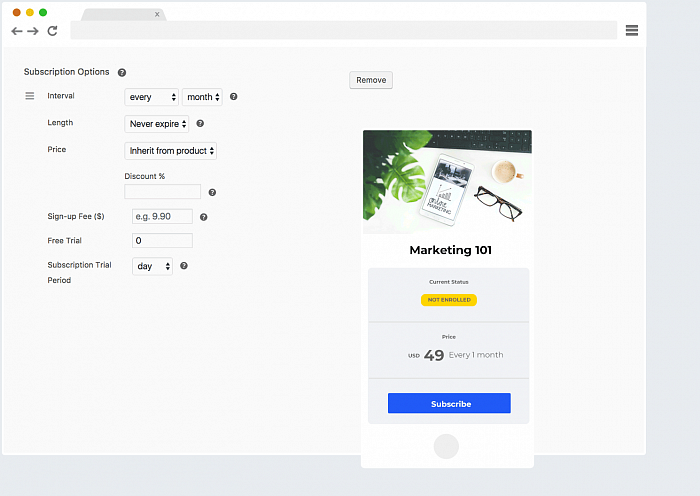The height and width of the screenshot is (496, 700).
Task: Click help icon next to Interval dropdowns
Action: click(x=234, y=97)
